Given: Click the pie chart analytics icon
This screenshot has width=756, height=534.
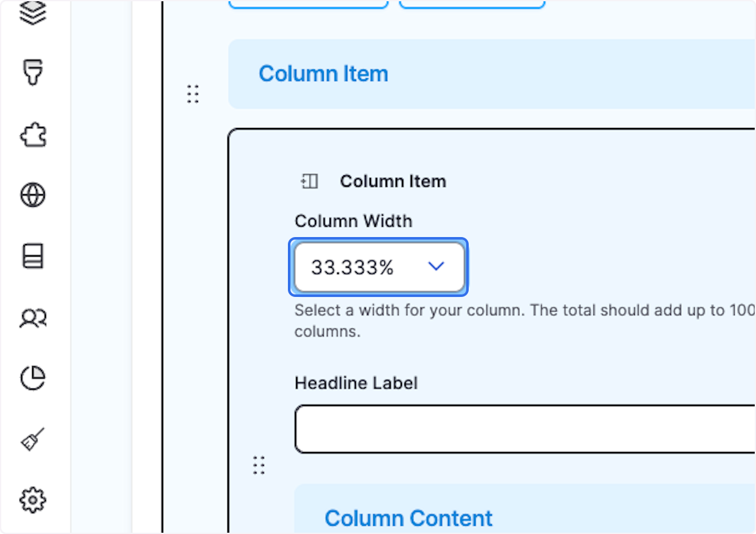Looking at the screenshot, I should pyautogui.click(x=33, y=378).
